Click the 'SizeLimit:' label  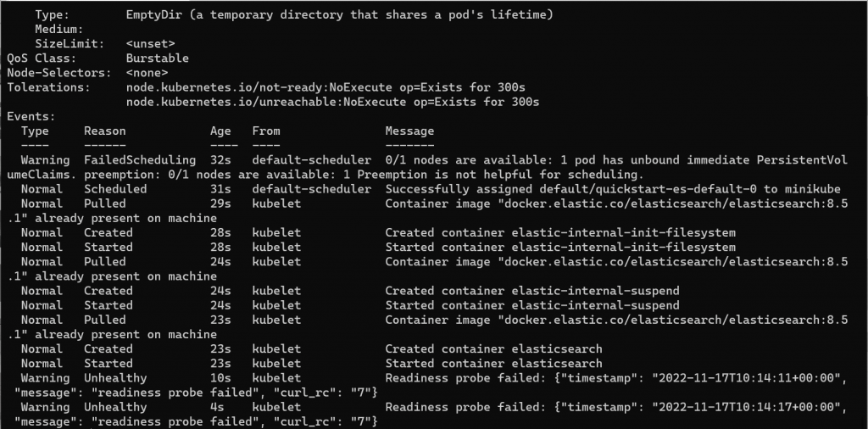coord(70,44)
